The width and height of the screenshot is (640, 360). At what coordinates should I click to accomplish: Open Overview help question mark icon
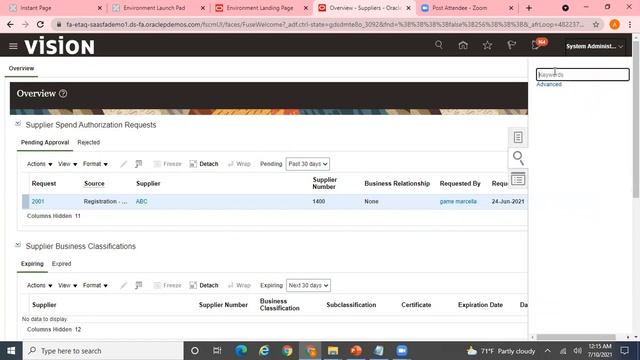pos(63,93)
